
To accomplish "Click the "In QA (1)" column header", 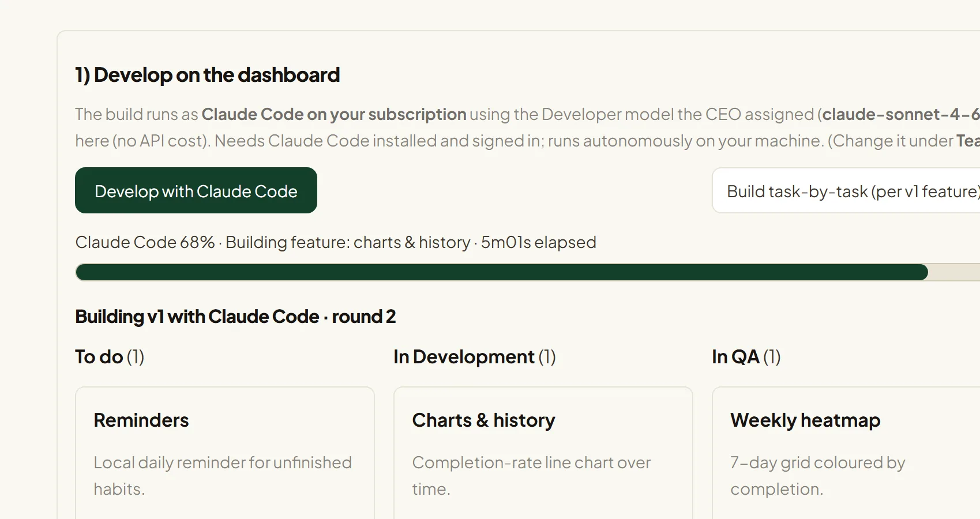I will 746,357.
